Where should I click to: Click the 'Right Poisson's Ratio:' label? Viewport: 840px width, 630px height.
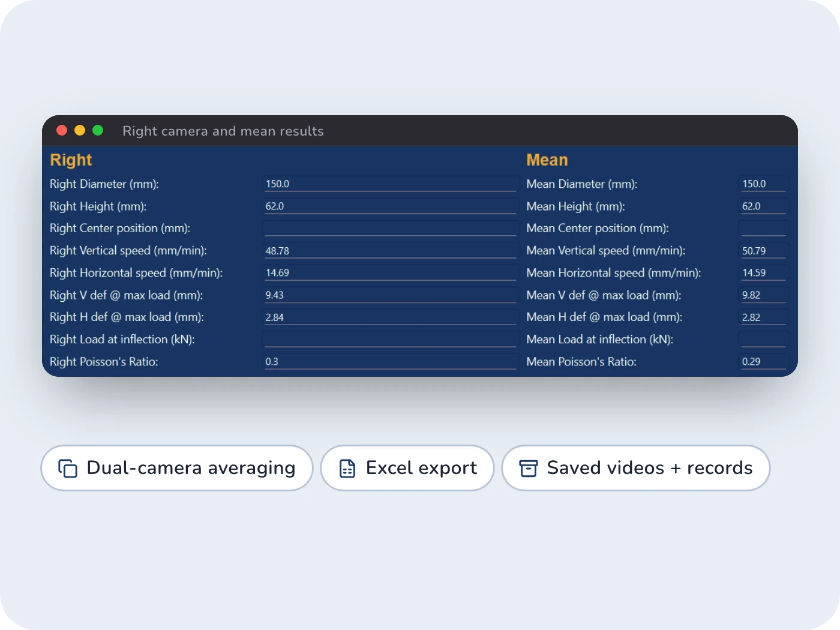tap(104, 362)
